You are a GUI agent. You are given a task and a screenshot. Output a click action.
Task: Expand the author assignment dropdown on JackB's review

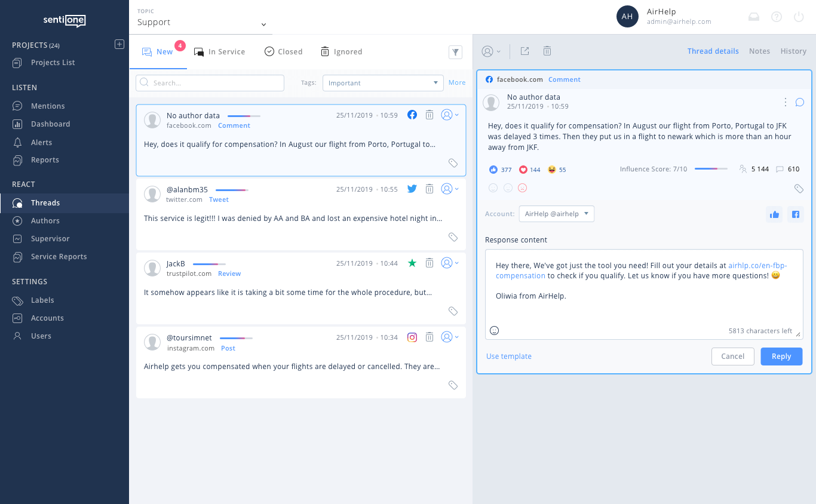click(449, 263)
